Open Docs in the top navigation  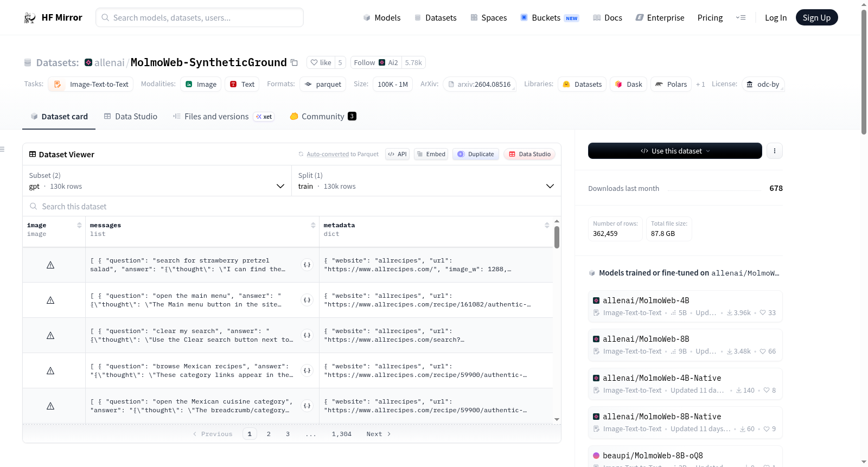click(608, 17)
